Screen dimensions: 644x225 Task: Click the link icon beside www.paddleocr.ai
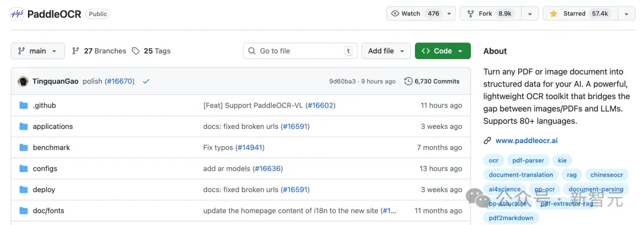(x=487, y=141)
